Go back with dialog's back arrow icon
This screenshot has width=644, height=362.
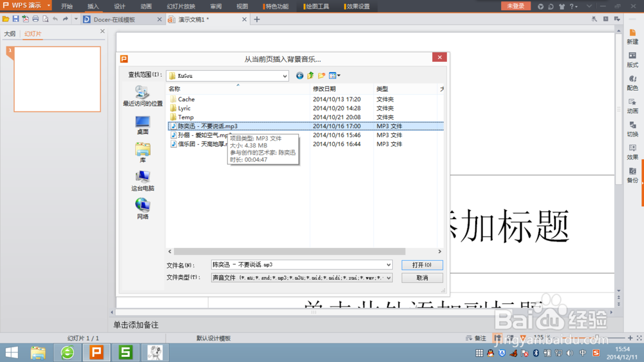pyautogui.click(x=299, y=75)
